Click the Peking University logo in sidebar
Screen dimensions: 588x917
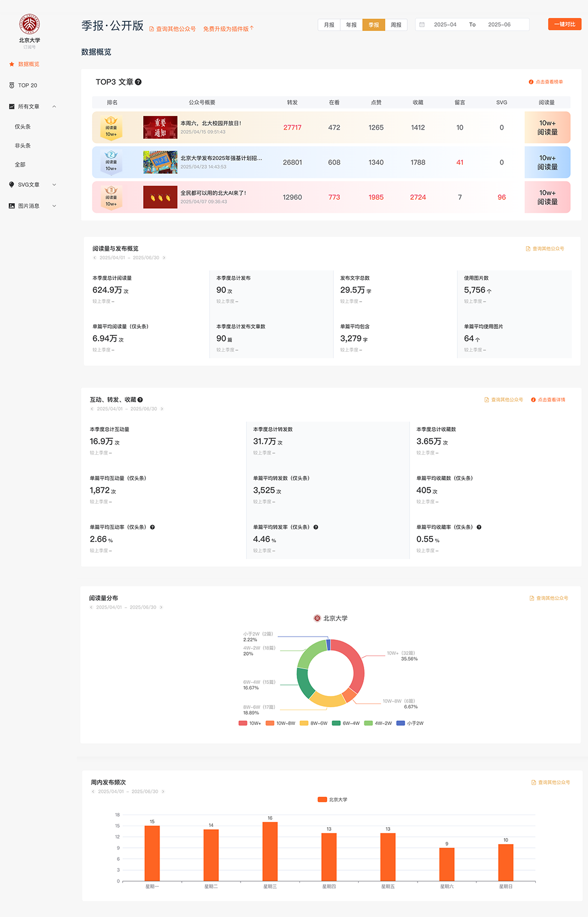coord(29,24)
